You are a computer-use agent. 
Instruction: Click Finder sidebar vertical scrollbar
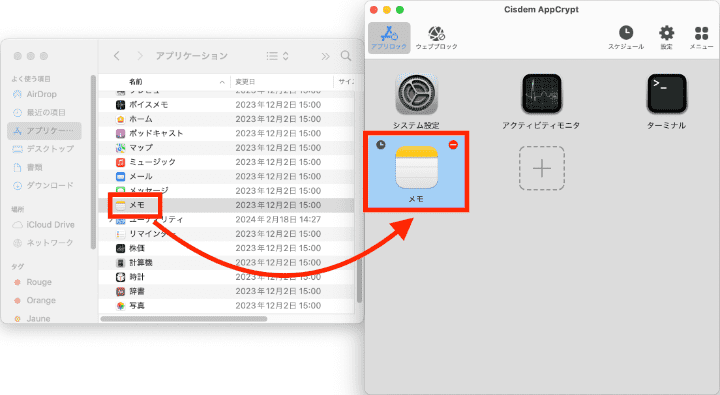(x=93, y=162)
